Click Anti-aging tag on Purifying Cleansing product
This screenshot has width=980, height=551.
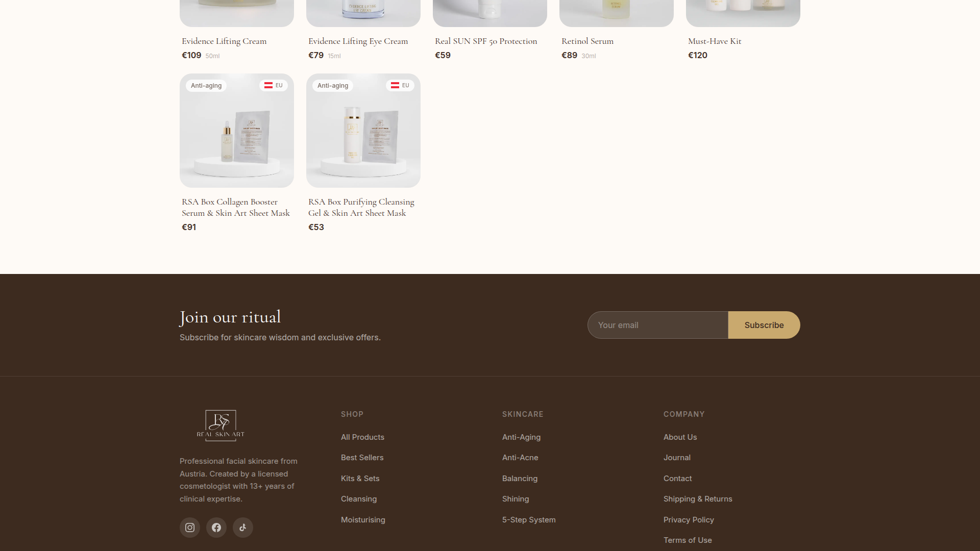[x=333, y=86]
